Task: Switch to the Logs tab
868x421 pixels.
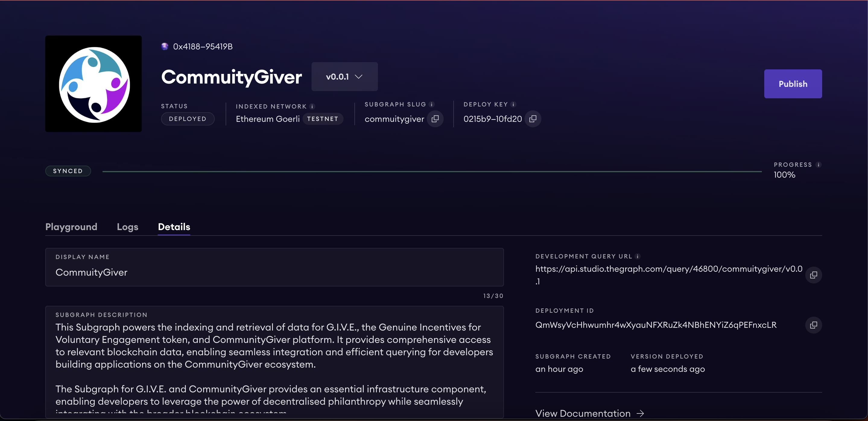Action: point(127,227)
